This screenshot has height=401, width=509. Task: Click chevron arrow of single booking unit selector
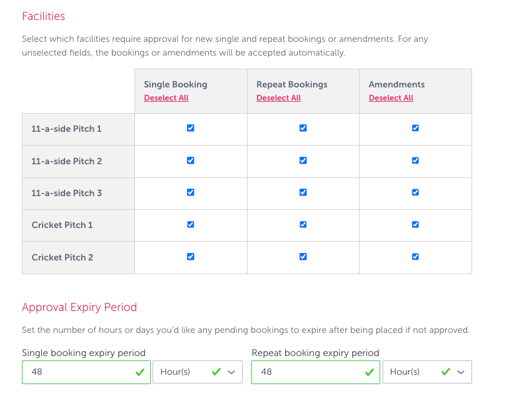click(x=231, y=372)
